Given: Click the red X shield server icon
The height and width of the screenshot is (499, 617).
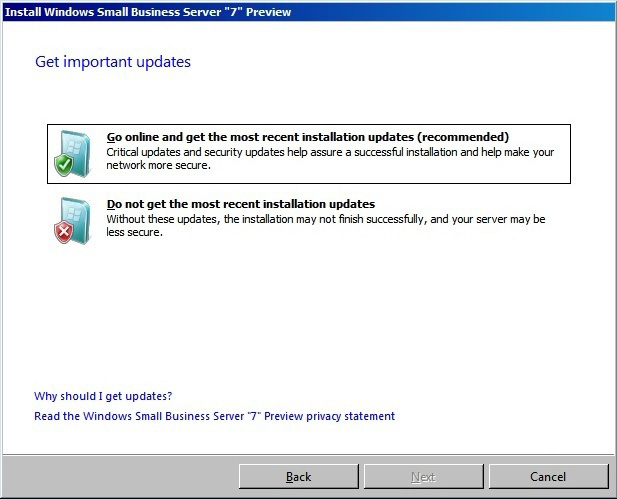Looking at the screenshot, I should click(72, 221).
